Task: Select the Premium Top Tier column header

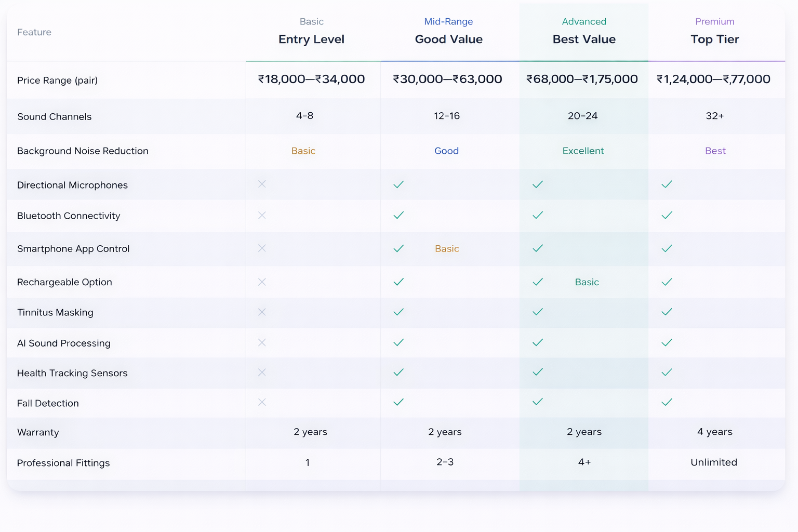Action: click(714, 32)
